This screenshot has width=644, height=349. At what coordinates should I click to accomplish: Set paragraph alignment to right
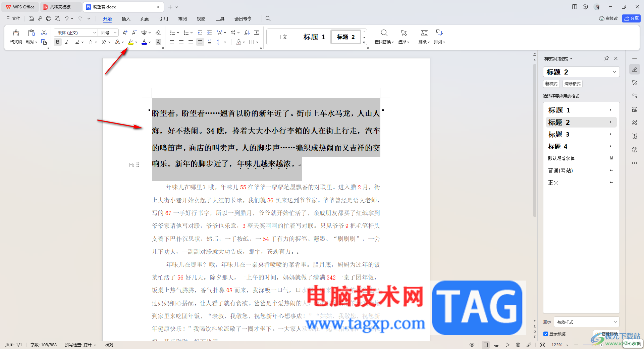click(191, 42)
